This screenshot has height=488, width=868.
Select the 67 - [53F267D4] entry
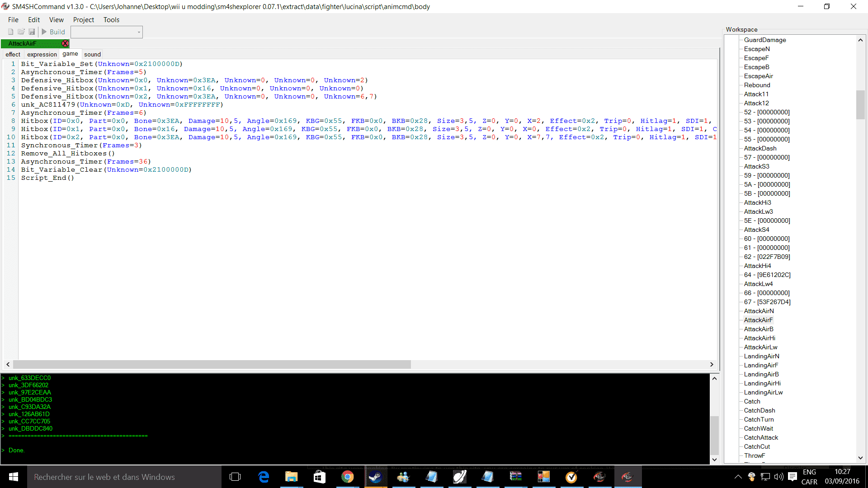tap(768, 302)
